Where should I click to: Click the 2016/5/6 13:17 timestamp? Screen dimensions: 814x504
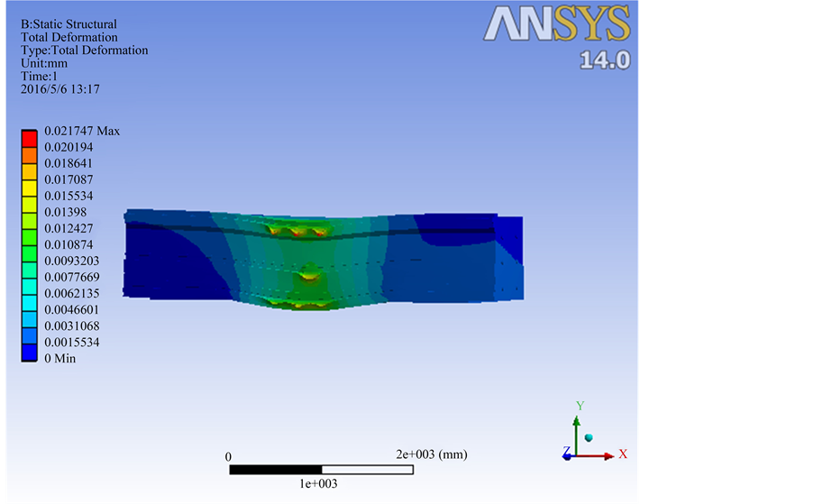point(60,89)
